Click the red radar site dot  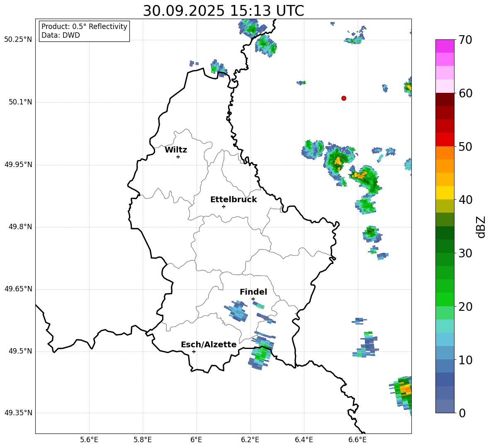(x=344, y=98)
